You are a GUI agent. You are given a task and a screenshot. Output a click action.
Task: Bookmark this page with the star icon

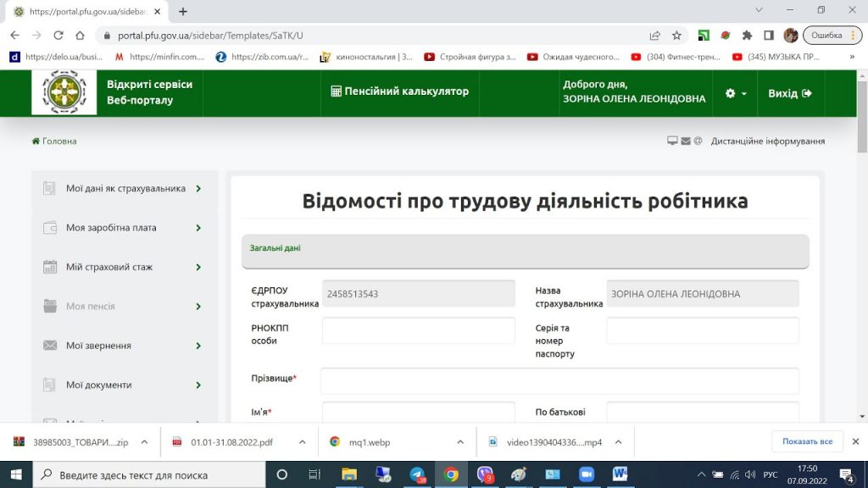(676, 36)
